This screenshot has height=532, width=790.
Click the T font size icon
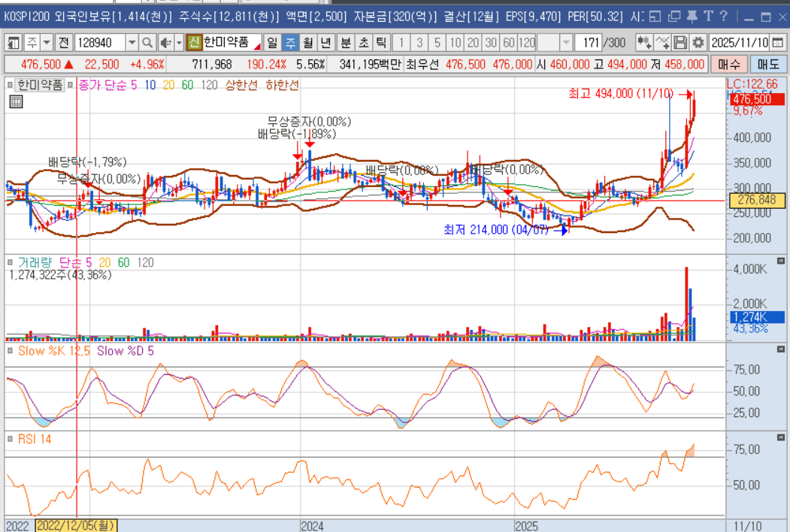[708, 17]
